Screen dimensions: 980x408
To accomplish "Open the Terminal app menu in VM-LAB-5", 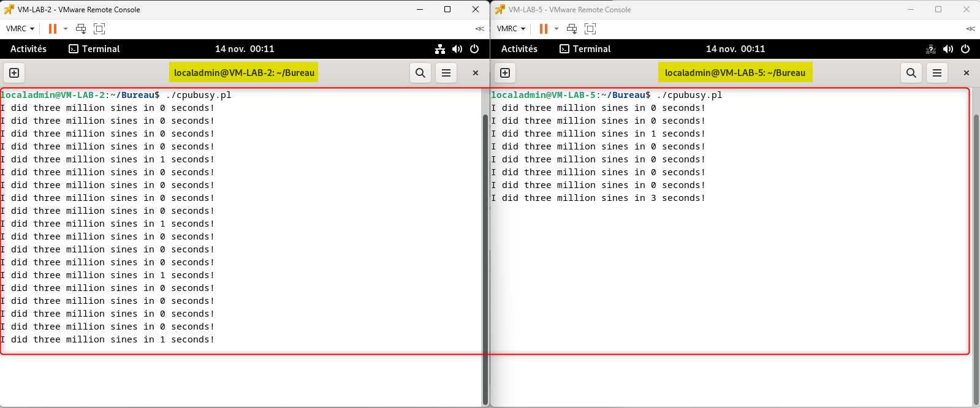I will (x=585, y=49).
